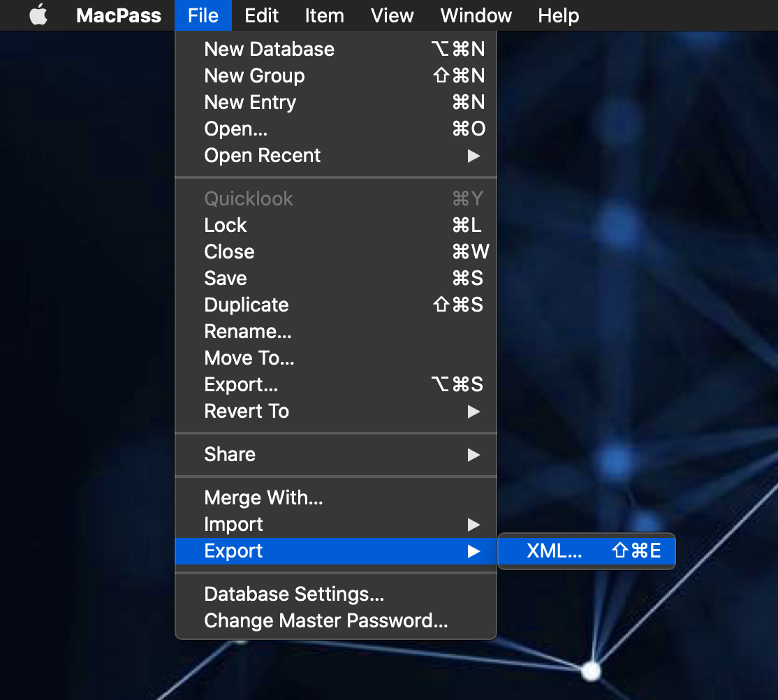Expand the Import submenu
This screenshot has width=778, height=700.
click(x=233, y=524)
